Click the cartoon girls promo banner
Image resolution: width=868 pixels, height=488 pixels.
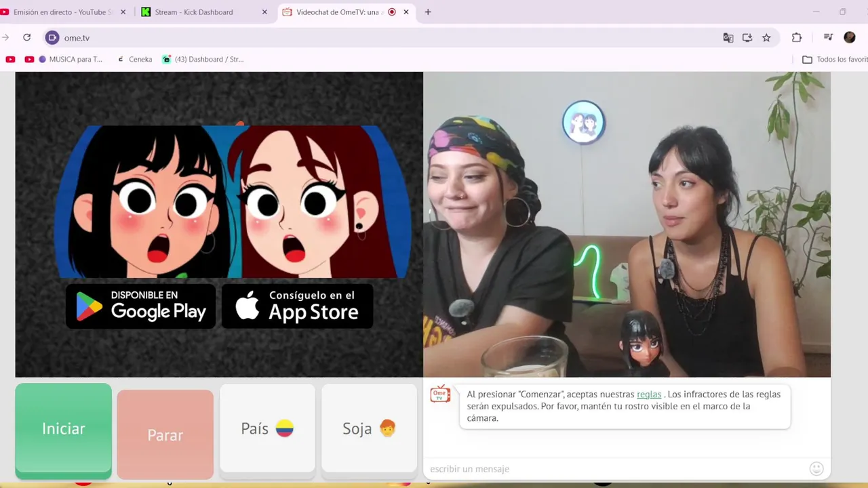(232, 201)
